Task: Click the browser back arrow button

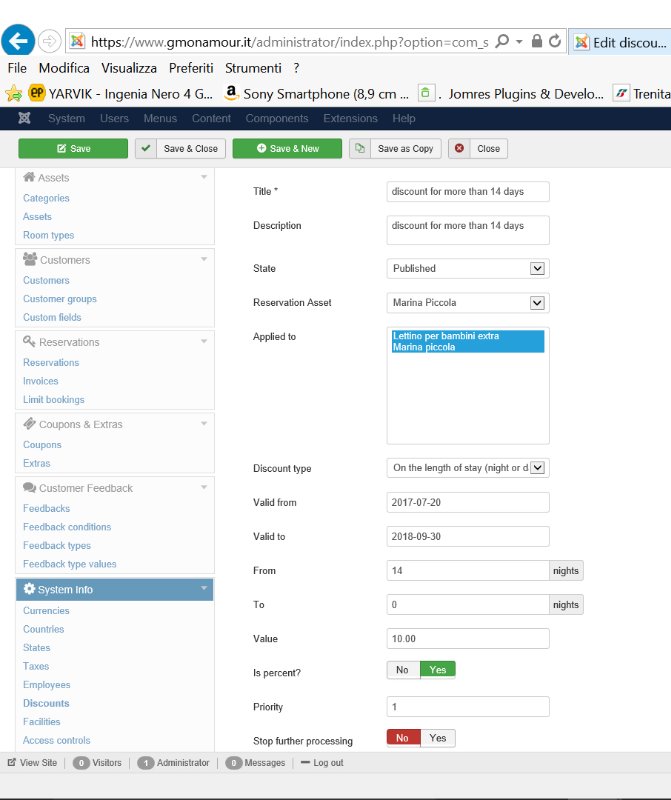Action: (x=18, y=41)
